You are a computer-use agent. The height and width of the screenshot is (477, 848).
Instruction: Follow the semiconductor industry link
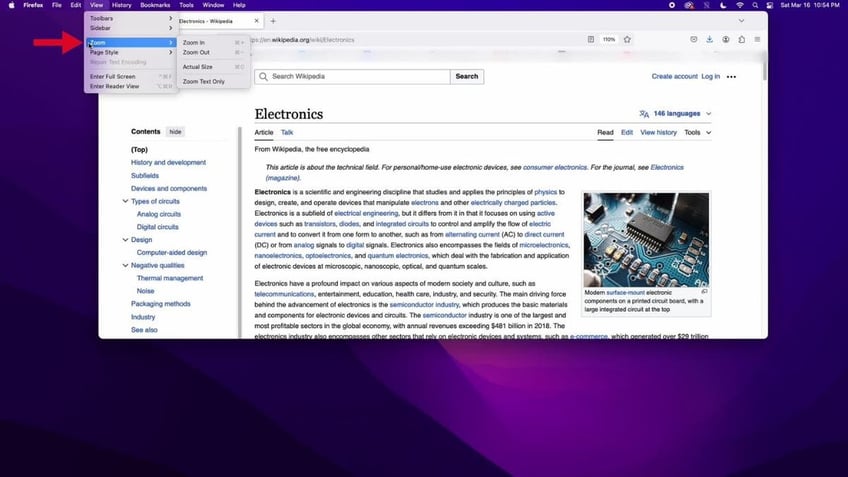(x=424, y=304)
